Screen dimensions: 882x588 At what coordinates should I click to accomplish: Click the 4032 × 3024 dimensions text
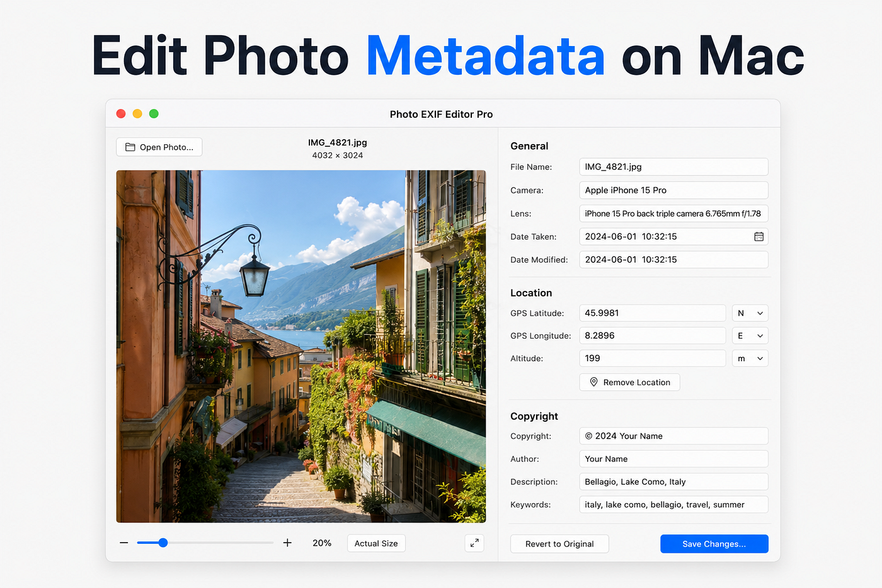click(338, 155)
